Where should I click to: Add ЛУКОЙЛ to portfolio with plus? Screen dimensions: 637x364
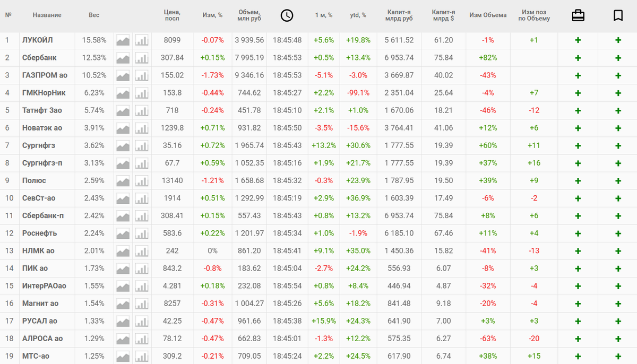(578, 40)
